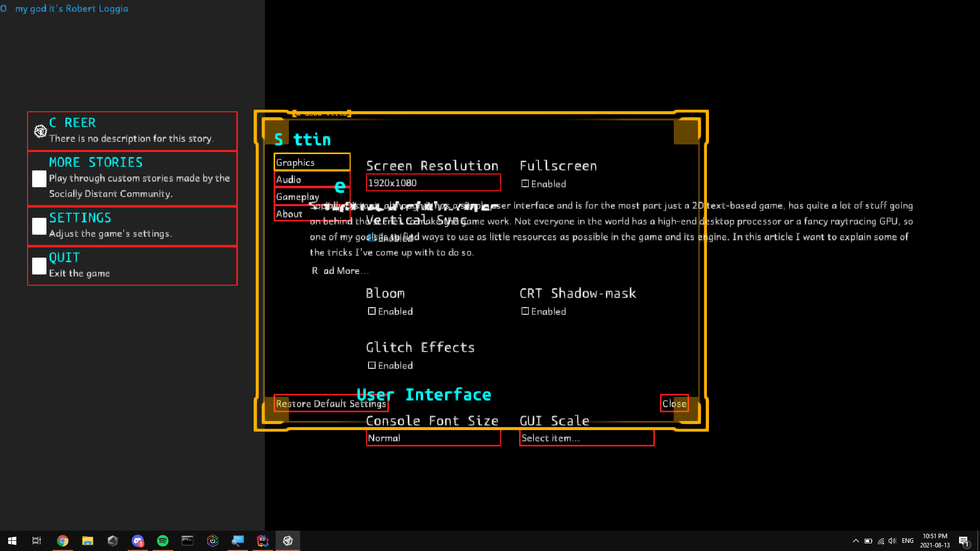Enable the Bloom effect checkbox
The image size is (980, 551).
tap(372, 311)
